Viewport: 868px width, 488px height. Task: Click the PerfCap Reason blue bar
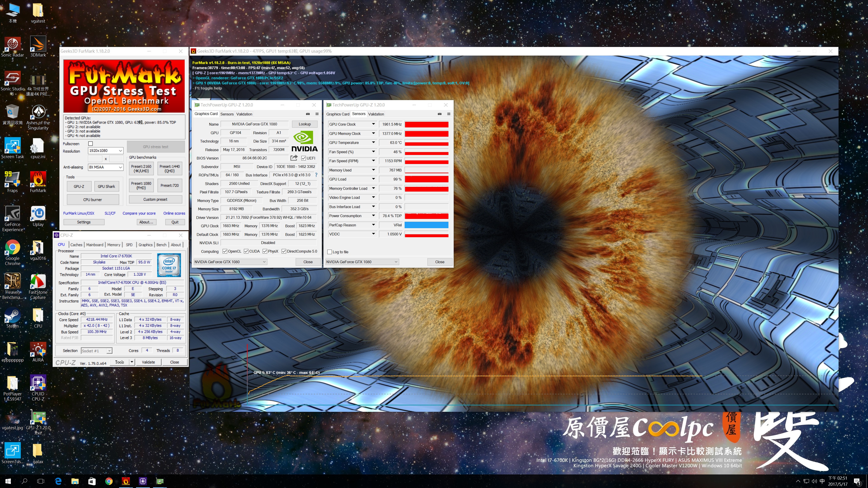click(426, 225)
